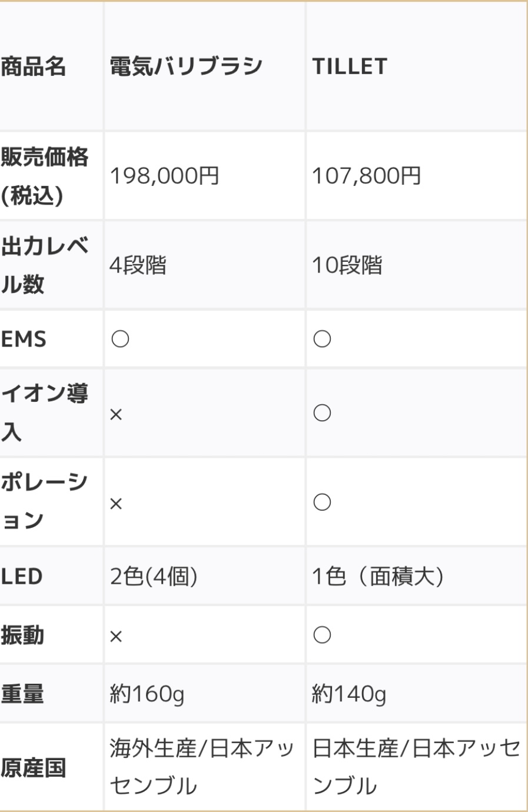Select the 2色(4個) LED cell
528x812 pixels.
coord(154,577)
